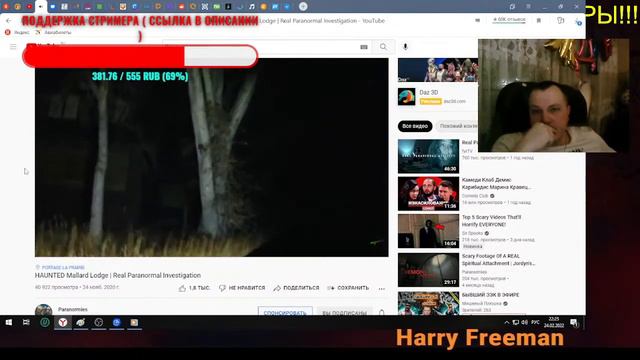Click the ВЫ ПОДПИСАНЫ subscribed button

click(x=344, y=312)
